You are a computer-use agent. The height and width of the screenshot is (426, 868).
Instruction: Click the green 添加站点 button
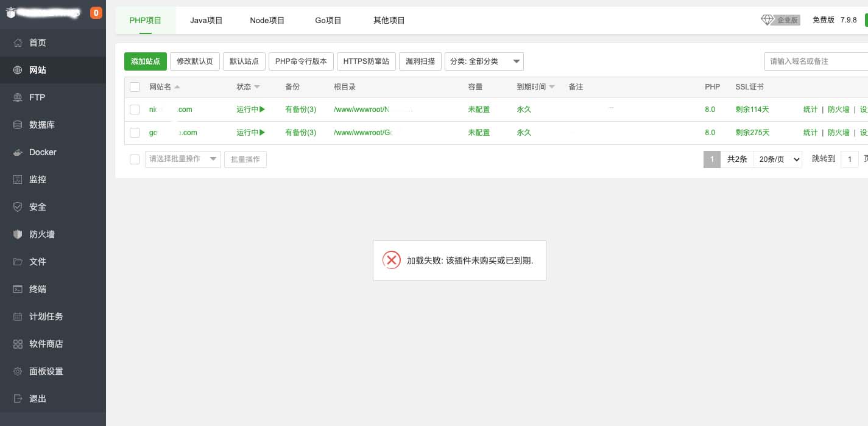(x=146, y=61)
